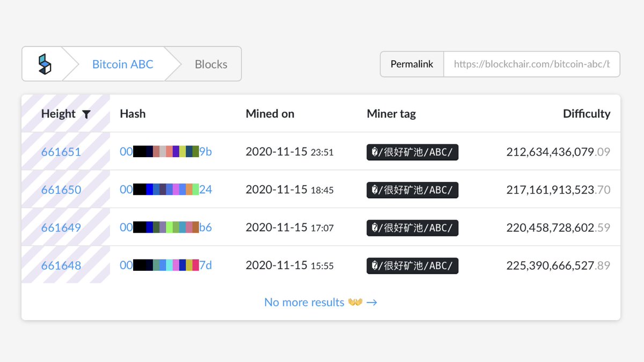The height and width of the screenshot is (362, 644).
Task: Click waving hands emoji near No more results
Action: pos(357,302)
